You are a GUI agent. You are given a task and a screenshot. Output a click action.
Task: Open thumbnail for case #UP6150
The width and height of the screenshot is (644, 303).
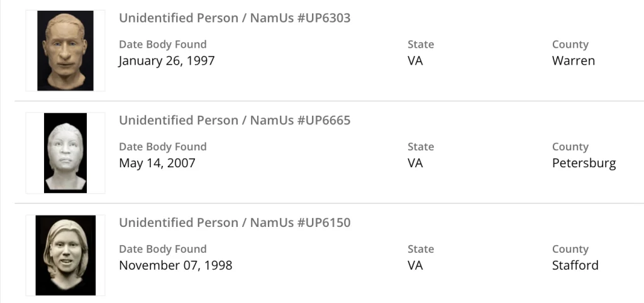pyautogui.click(x=65, y=255)
